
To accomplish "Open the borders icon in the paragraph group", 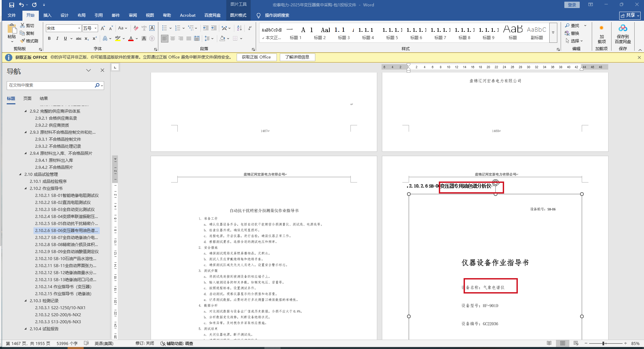I will (236, 38).
